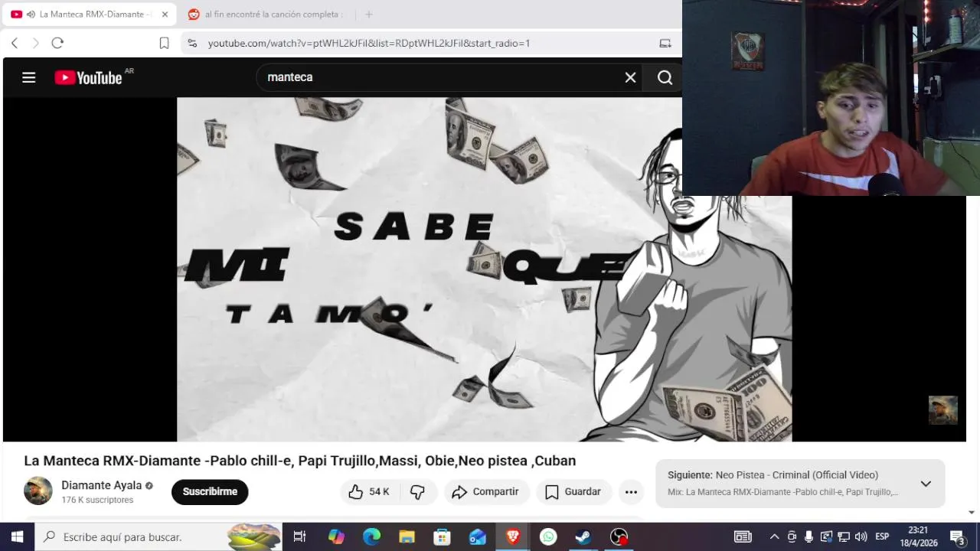Click the microphone icon in the system tray
Image resolution: width=980 pixels, height=551 pixels.
[x=808, y=536]
